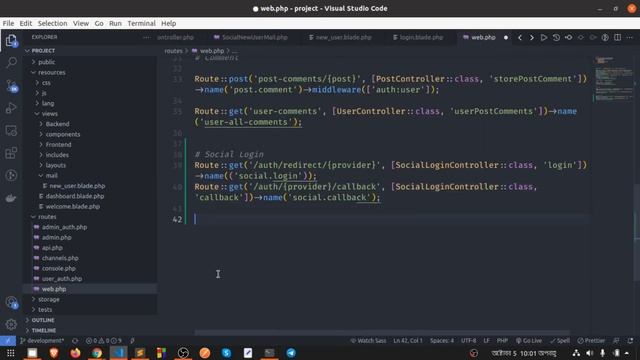Open editor More Actions ellipsis
This screenshot has height=360, width=640.
[x=630, y=38]
